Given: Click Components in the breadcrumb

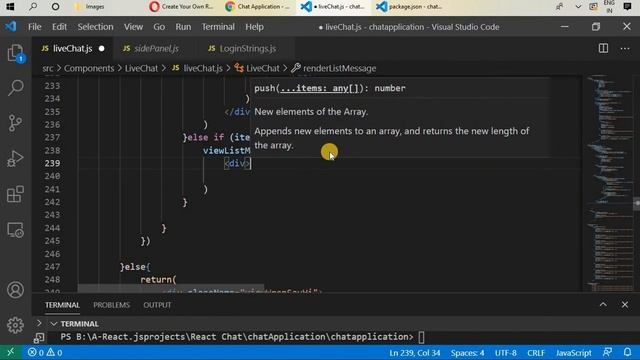Looking at the screenshot, I should click(89, 68).
